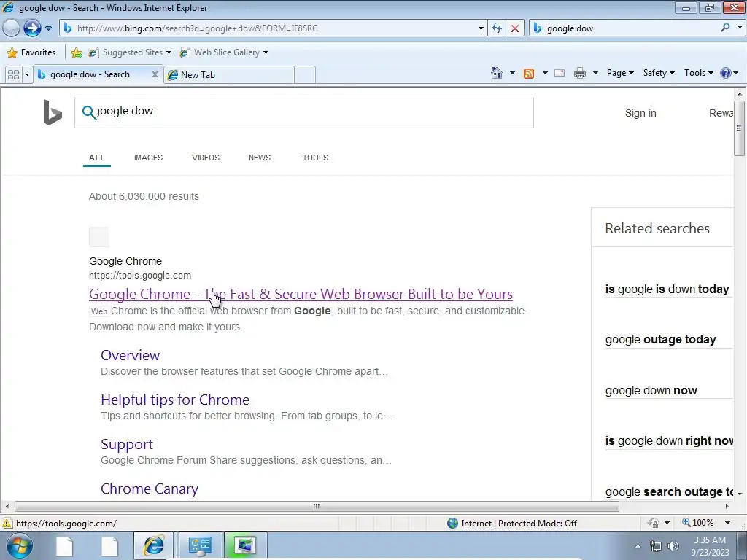
Task: Click Sign in link
Action: (640, 113)
